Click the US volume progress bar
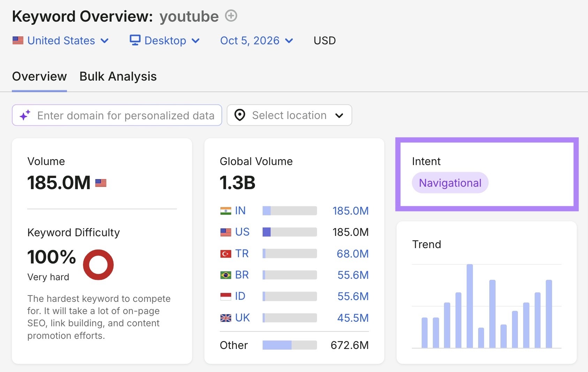This screenshot has width=588, height=372. point(290,232)
